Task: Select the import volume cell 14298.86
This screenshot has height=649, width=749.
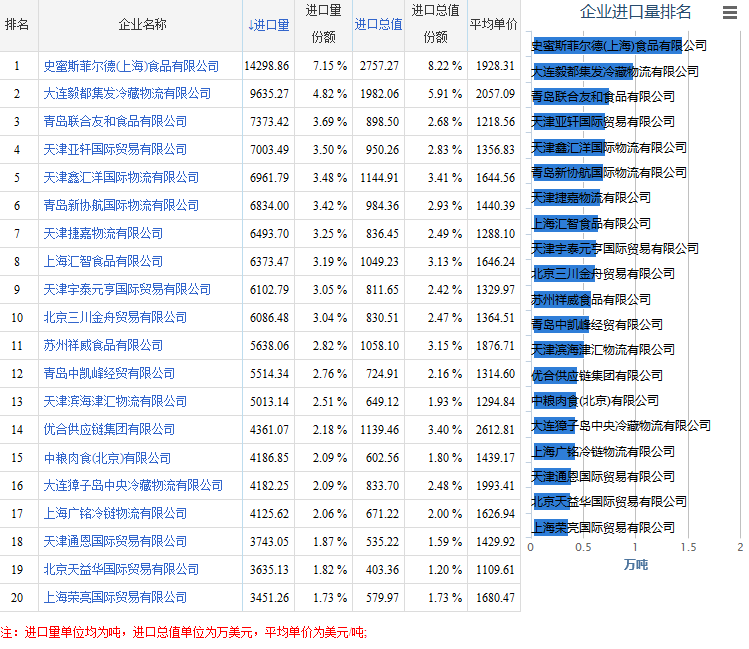Action: coord(267,66)
